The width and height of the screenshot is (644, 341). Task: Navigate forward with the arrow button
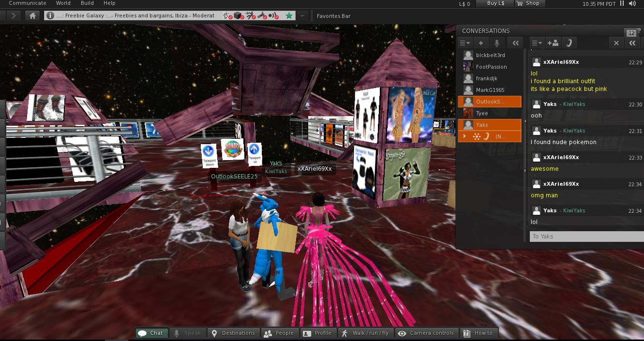(x=14, y=16)
